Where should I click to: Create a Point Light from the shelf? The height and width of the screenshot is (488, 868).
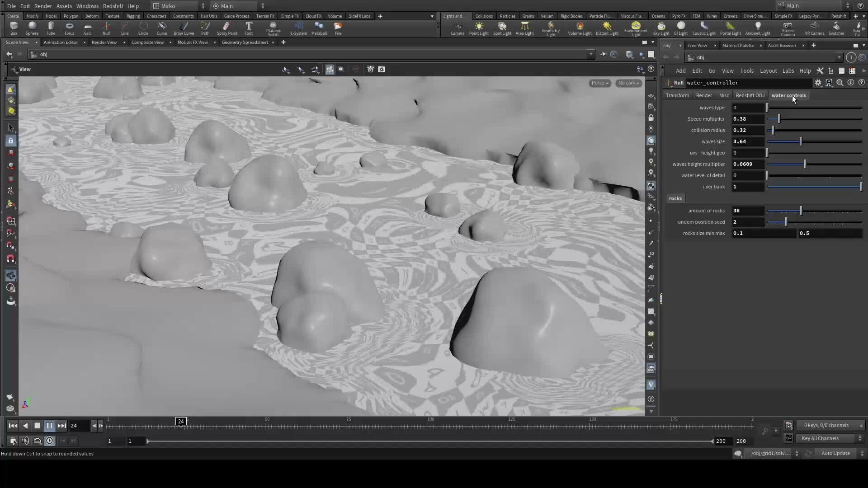point(478,28)
